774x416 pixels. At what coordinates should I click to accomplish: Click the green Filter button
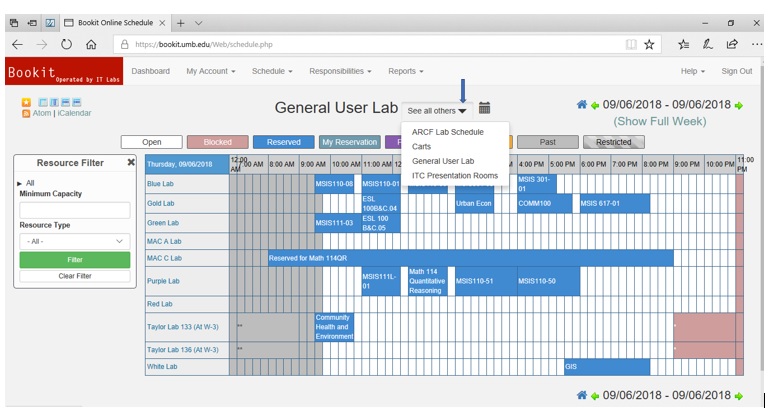75,260
